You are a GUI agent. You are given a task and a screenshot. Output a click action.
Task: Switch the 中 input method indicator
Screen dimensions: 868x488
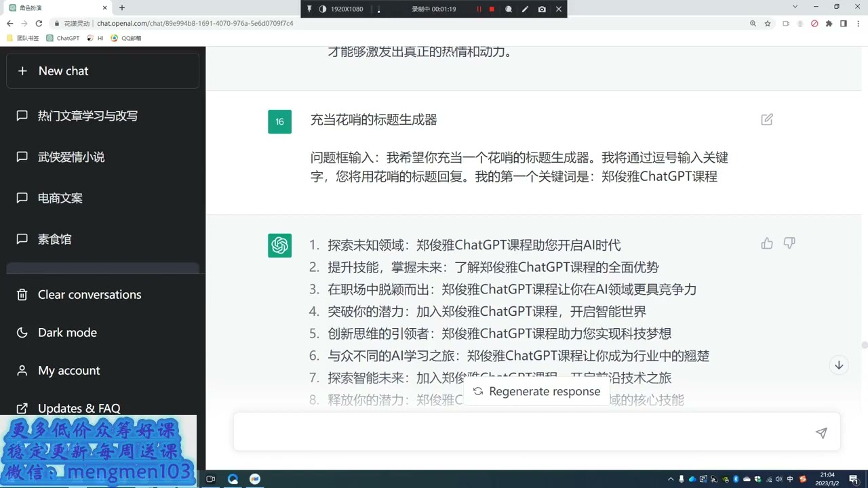point(791,479)
